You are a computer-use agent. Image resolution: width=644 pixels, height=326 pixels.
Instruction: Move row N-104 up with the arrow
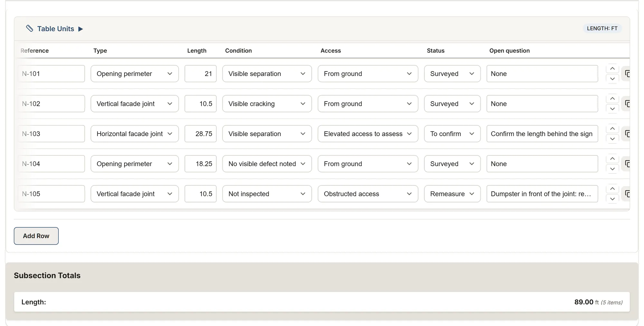coord(612,159)
